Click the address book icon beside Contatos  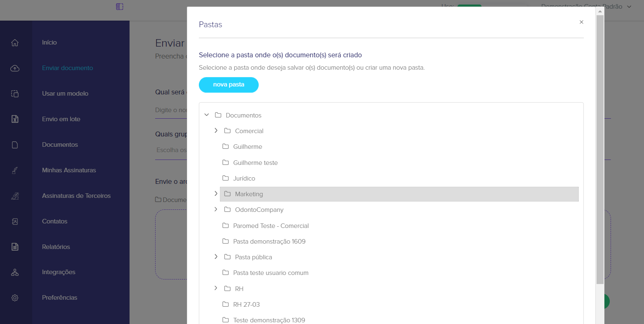15,221
